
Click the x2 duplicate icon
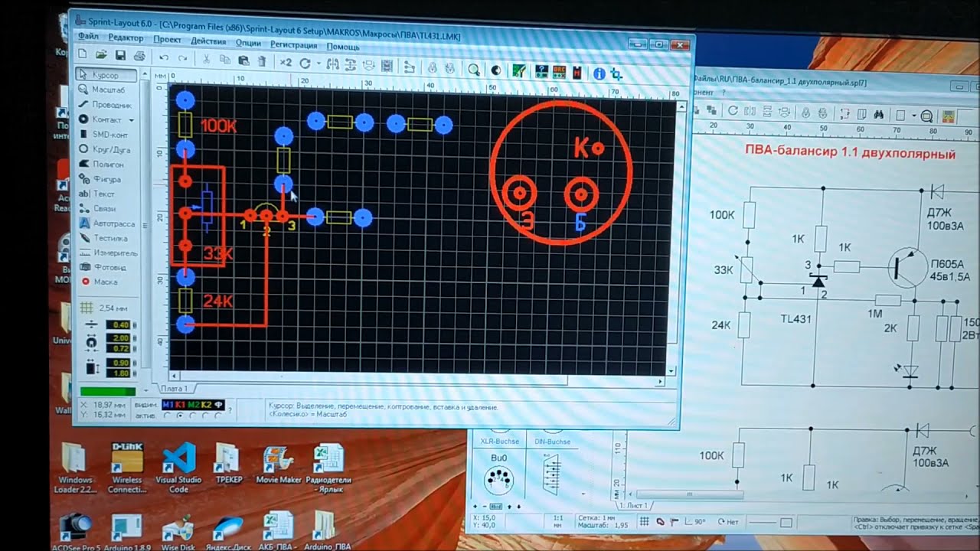285,63
